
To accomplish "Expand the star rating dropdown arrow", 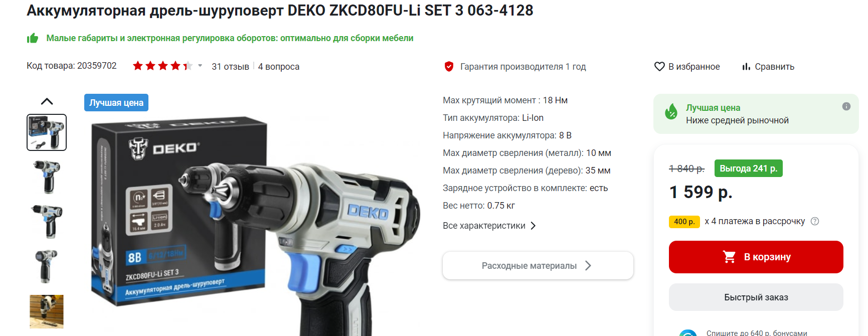I will [x=200, y=66].
